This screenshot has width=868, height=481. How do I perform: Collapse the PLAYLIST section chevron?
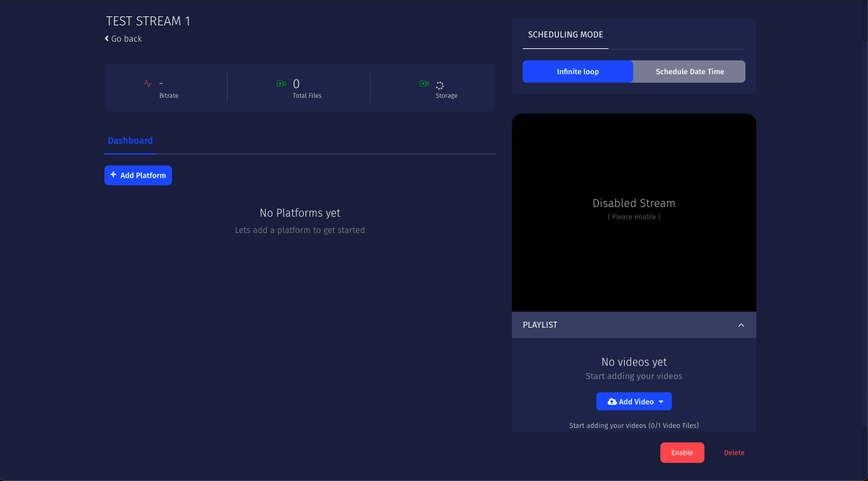coord(741,325)
